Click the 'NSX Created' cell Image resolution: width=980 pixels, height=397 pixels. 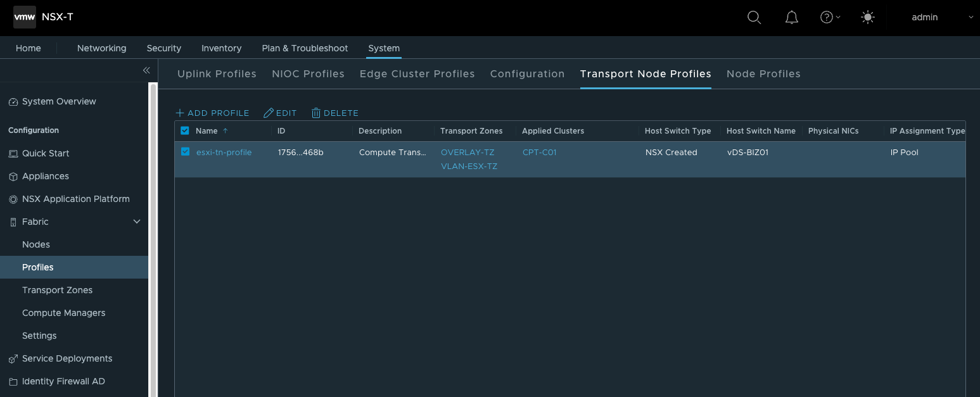coord(671,152)
